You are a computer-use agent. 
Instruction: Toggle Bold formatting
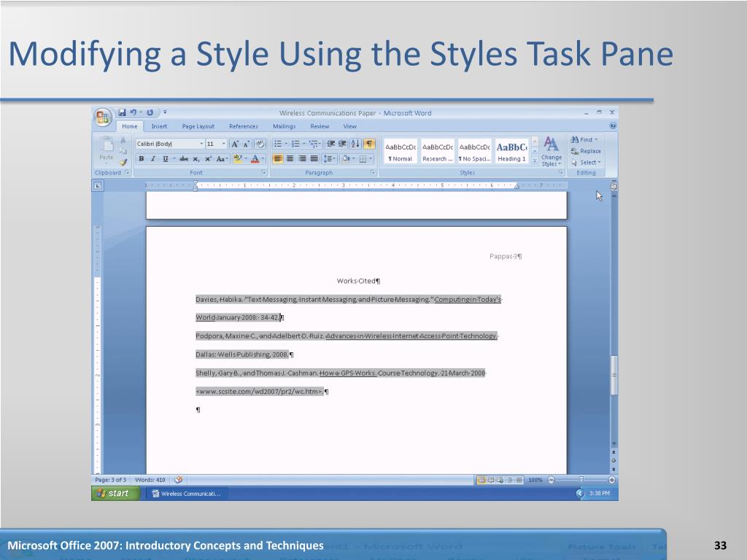[x=141, y=159]
